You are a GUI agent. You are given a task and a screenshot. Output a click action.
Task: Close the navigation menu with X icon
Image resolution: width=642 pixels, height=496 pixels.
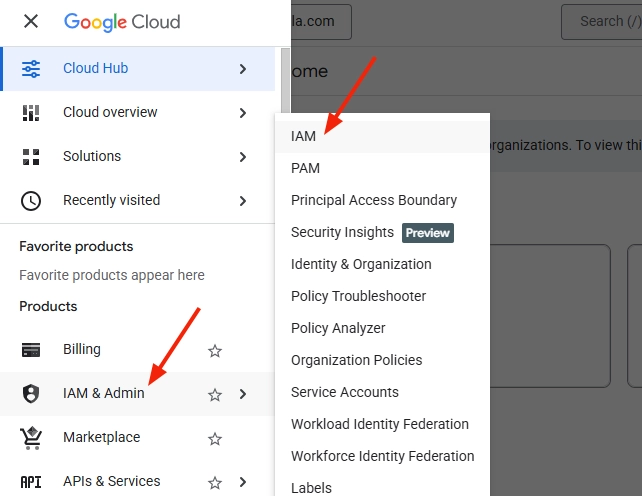point(31,21)
